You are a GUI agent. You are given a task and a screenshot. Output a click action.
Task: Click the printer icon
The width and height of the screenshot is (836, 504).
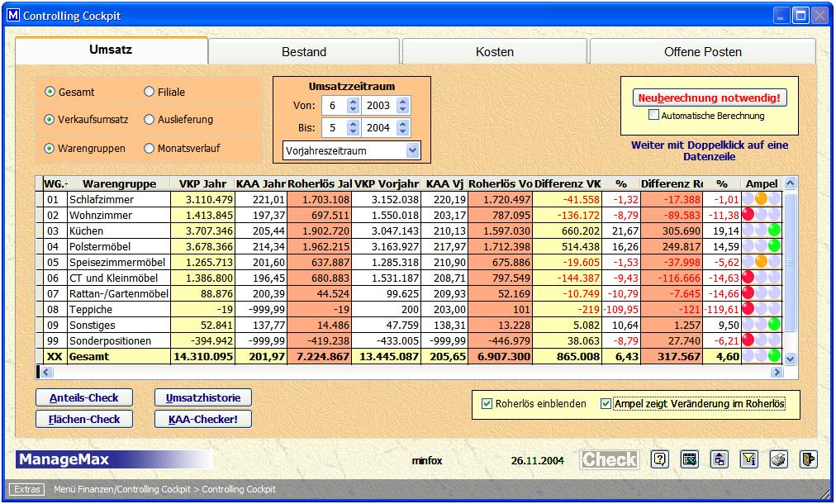(x=777, y=460)
